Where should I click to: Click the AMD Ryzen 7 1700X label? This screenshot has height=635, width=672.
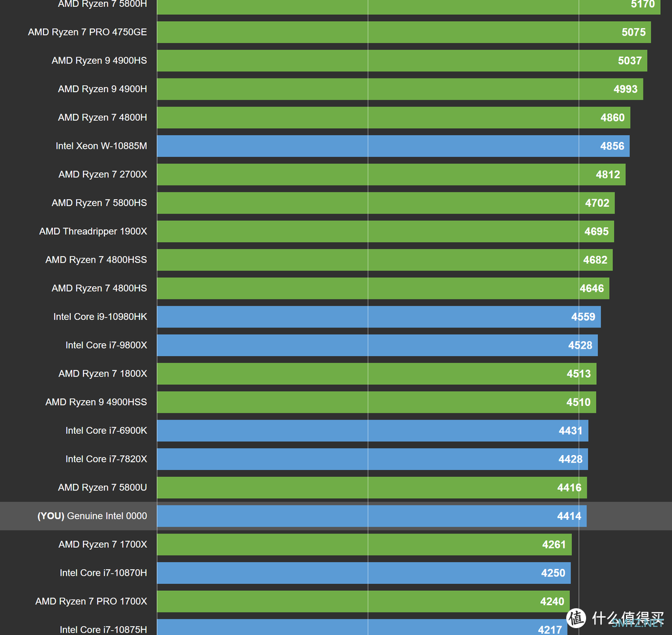click(x=103, y=545)
